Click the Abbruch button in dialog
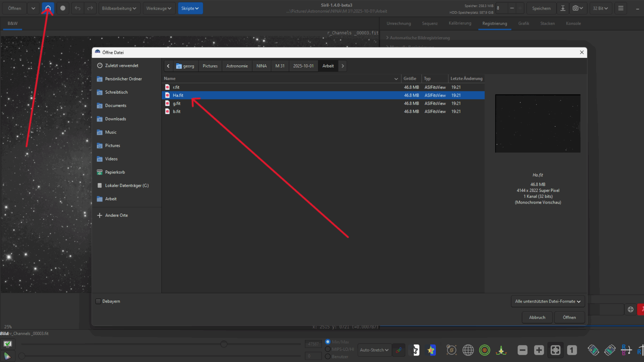This screenshot has width=644, height=362. click(537, 317)
